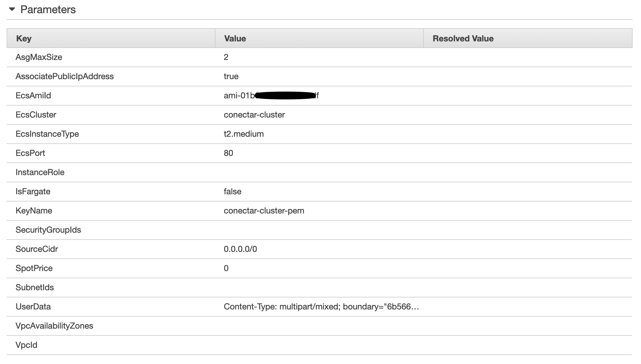Click the Resolved Value column header
Viewport: 641px width, 364px height.
pyautogui.click(x=462, y=38)
